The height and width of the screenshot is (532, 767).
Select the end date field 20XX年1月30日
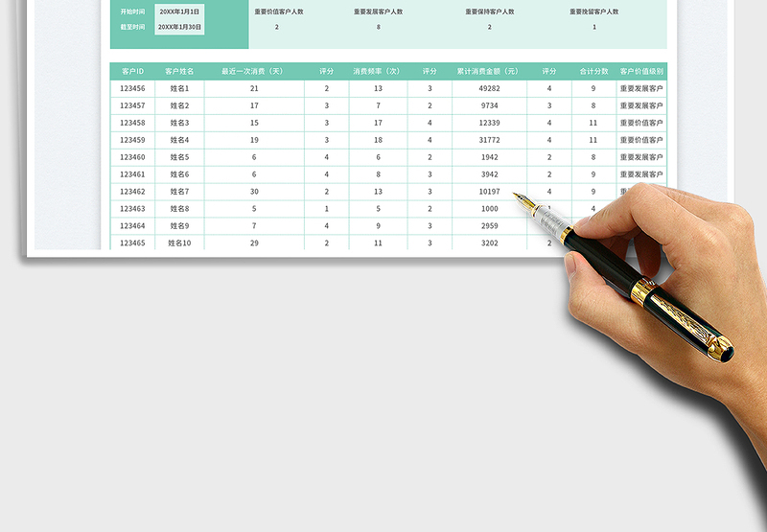tap(179, 28)
